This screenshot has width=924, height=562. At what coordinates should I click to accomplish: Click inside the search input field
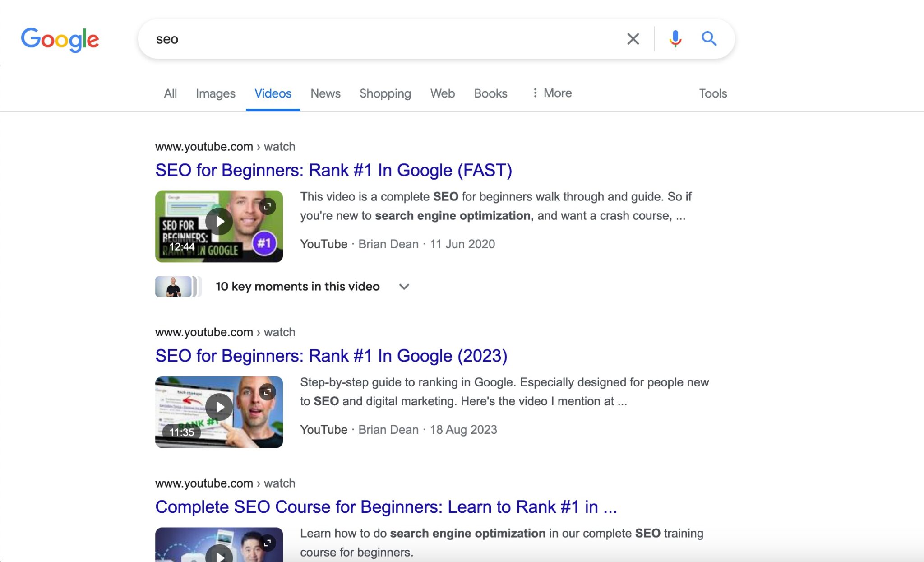pyautogui.click(x=383, y=39)
